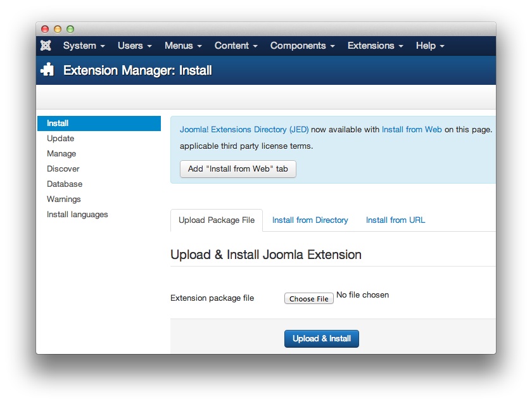Open the Help menu
The image size is (532, 404).
click(x=430, y=46)
